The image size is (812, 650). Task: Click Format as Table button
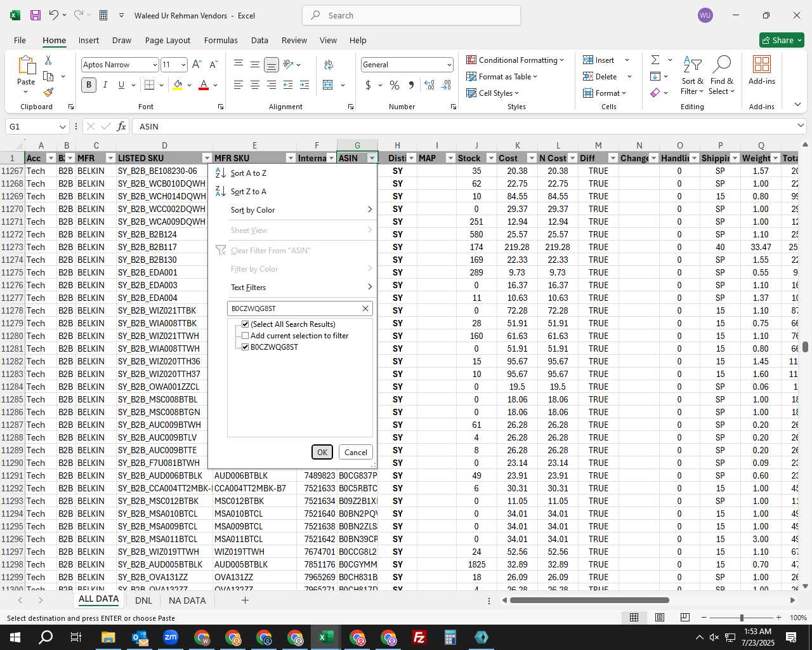pos(502,76)
